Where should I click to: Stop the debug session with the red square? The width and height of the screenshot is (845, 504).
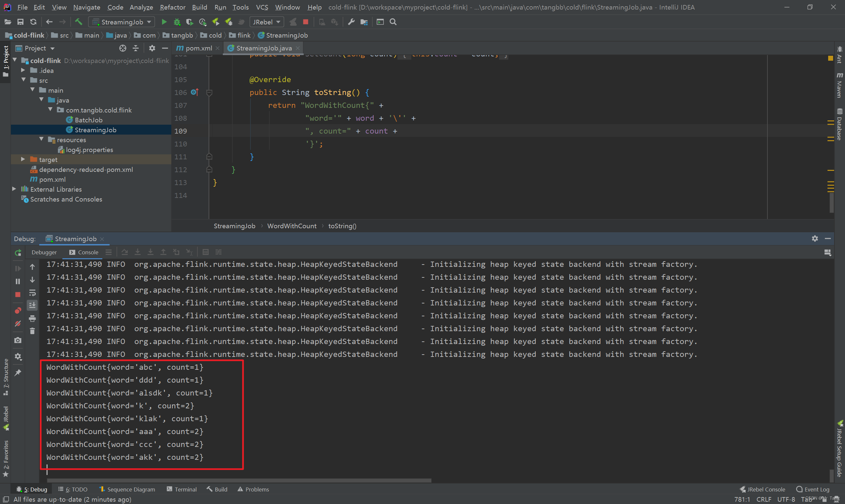[18, 295]
